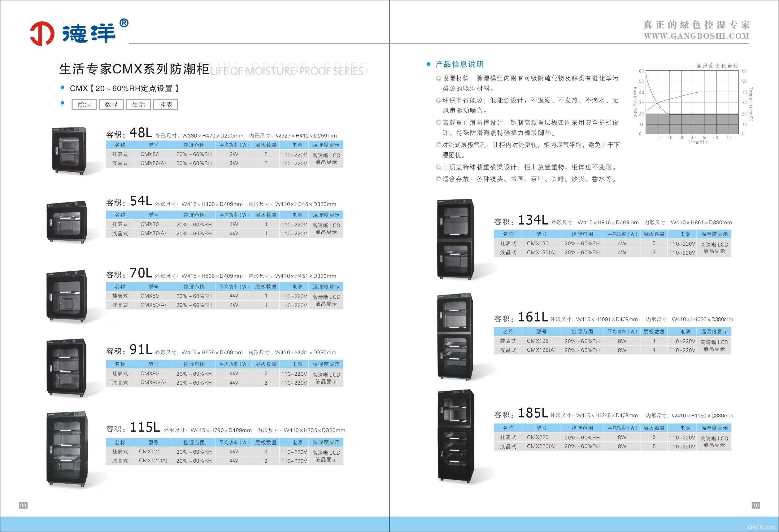Click the 115L cabinet product image
This screenshot has height=532, width=779.
pos(67,449)
